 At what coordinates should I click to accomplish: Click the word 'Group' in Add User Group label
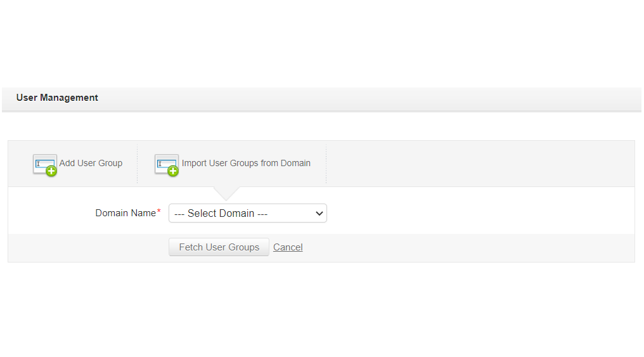pyautogui.click(x=110, y=163)
